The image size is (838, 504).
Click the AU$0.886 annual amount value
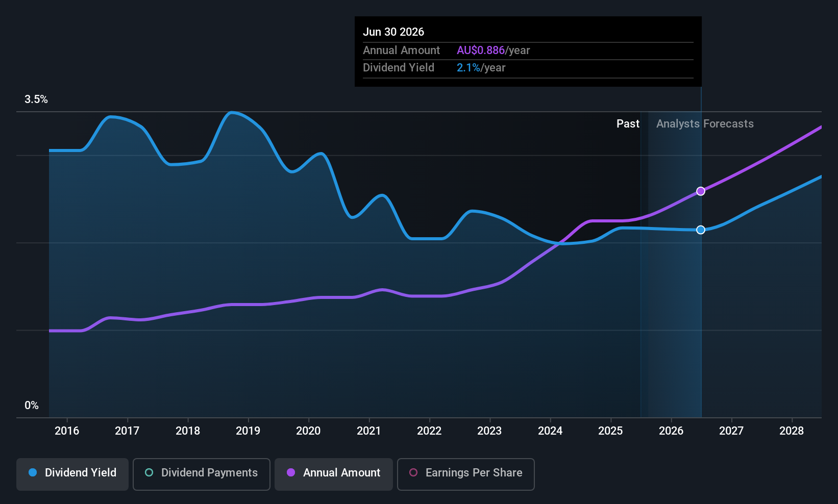click(x=480, y=51)
